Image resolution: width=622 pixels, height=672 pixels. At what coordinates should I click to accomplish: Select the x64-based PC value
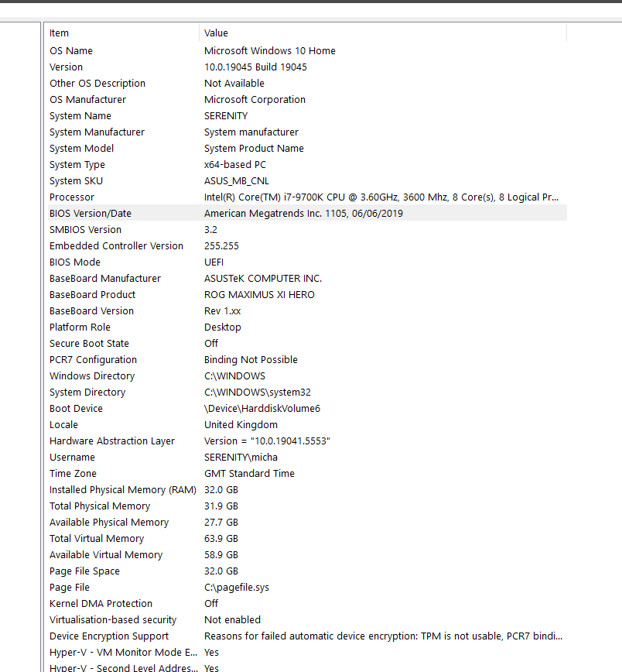(235, 165)
